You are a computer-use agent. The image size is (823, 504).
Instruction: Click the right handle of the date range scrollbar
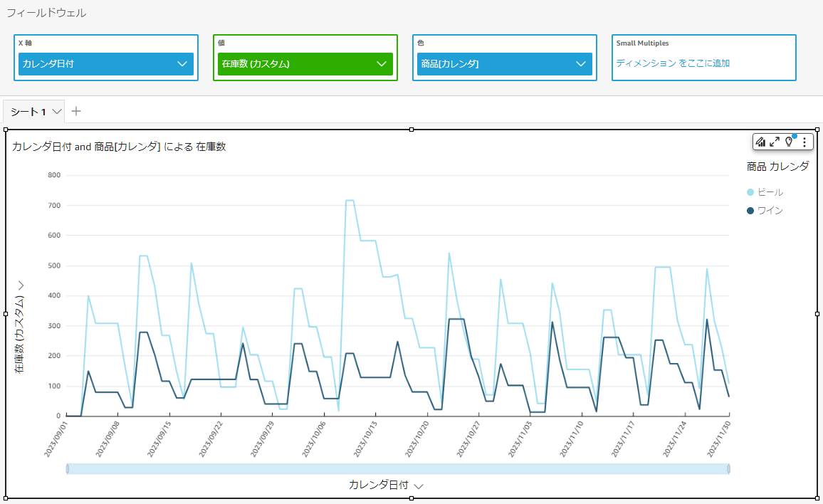point(728,469)
